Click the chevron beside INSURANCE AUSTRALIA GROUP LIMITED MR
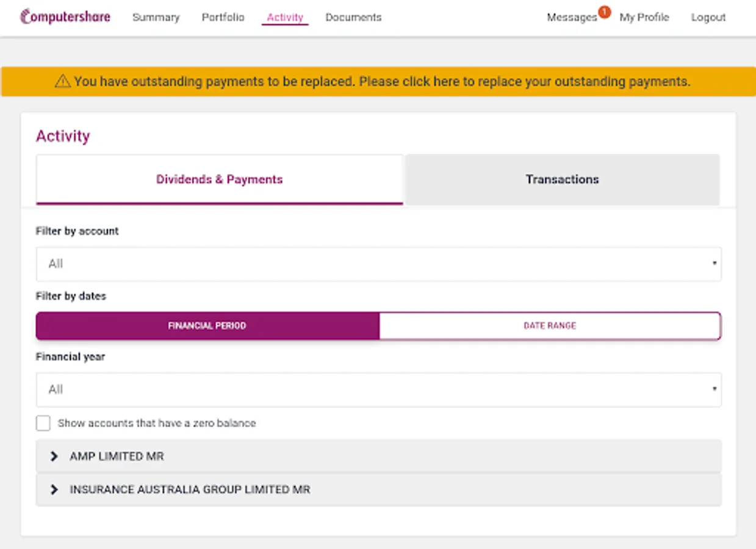Screen dimensions: 756x549 point(54,489)
